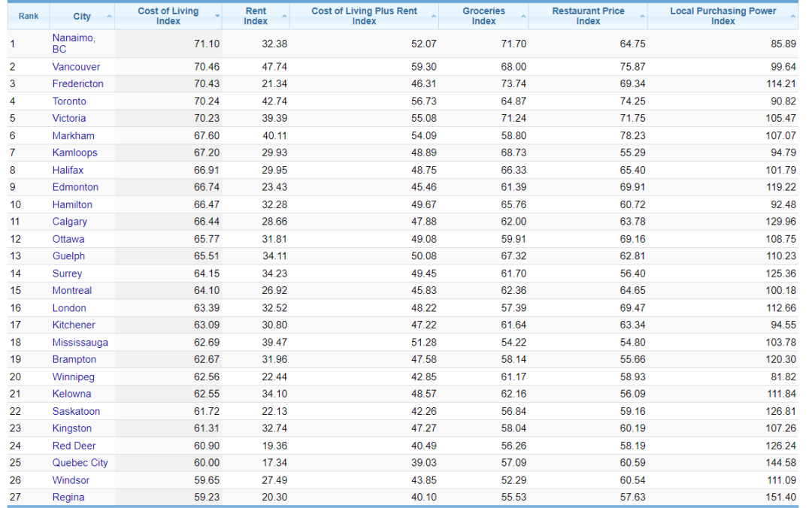Open the Kitchener city link

pyautogui.click(x=74, y=325)
